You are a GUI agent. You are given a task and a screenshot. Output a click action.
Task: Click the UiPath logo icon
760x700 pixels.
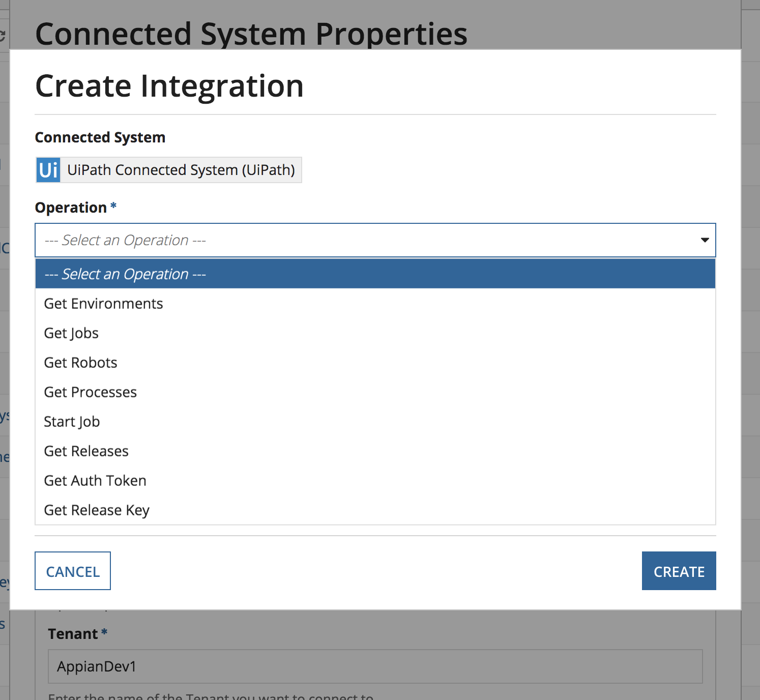(x=48, y=170)
